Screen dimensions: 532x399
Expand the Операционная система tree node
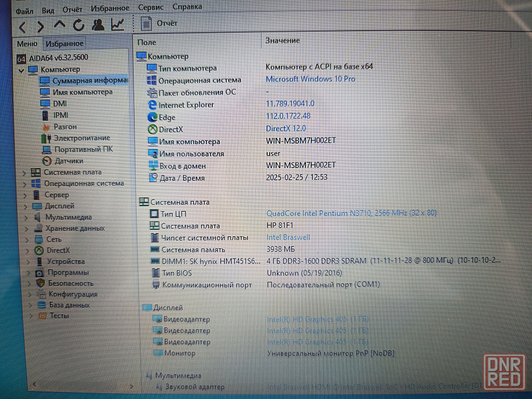pos(25,184)
